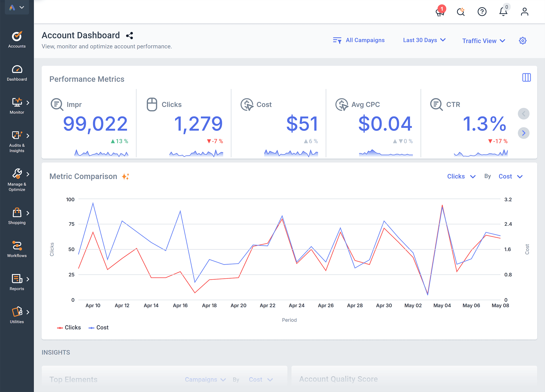The height and width of the screenshot is (392, 545).
Task: Click the All Campaigns filter
Action: pyautogui.click(x=359, y=40)
